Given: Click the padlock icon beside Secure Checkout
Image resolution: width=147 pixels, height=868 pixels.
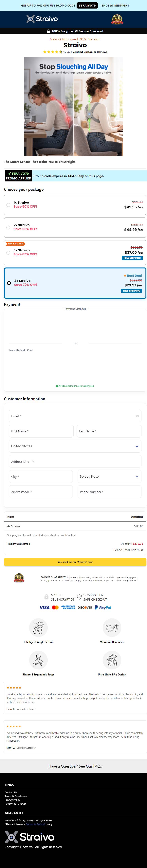Looking at the screenshot, I should click(48, 31).
